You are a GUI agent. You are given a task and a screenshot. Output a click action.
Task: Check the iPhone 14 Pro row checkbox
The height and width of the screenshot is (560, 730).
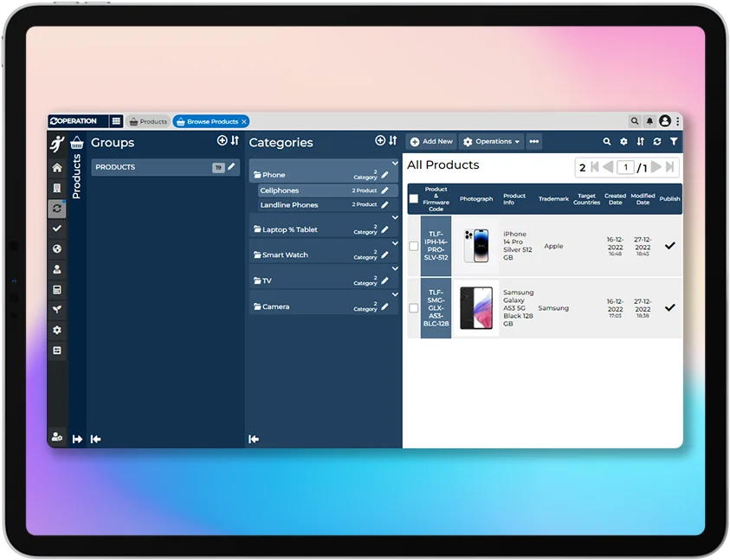coord(413,246)
